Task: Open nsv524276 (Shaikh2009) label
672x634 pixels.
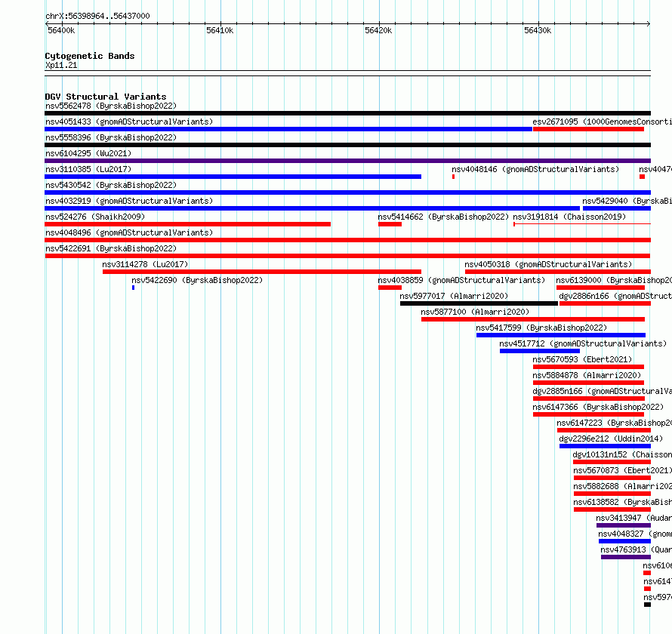Action: pos(95,217)
